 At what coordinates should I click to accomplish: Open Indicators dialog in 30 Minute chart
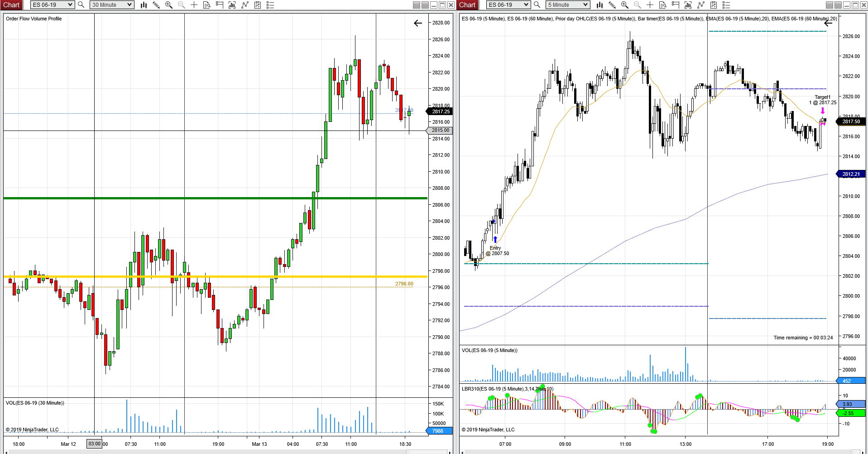pos(245,5)
